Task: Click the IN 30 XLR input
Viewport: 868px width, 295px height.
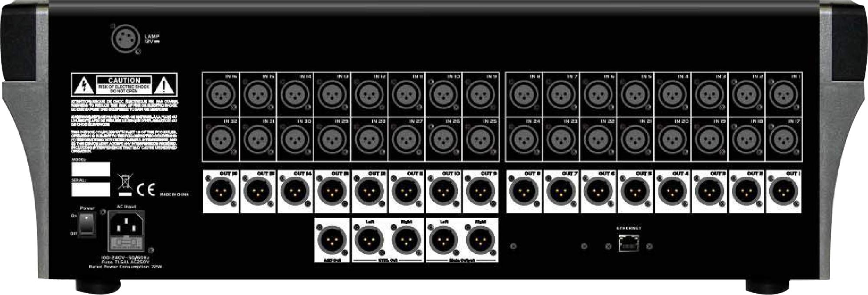Action: coord(295,139)
